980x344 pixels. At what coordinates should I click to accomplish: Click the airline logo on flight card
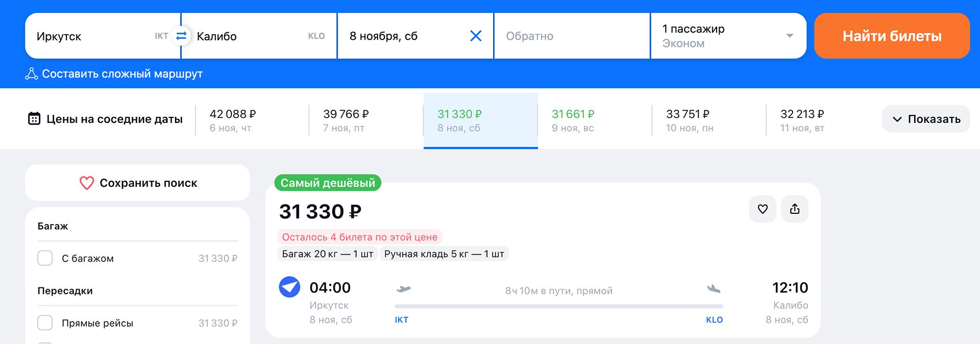tap(289, 287)
